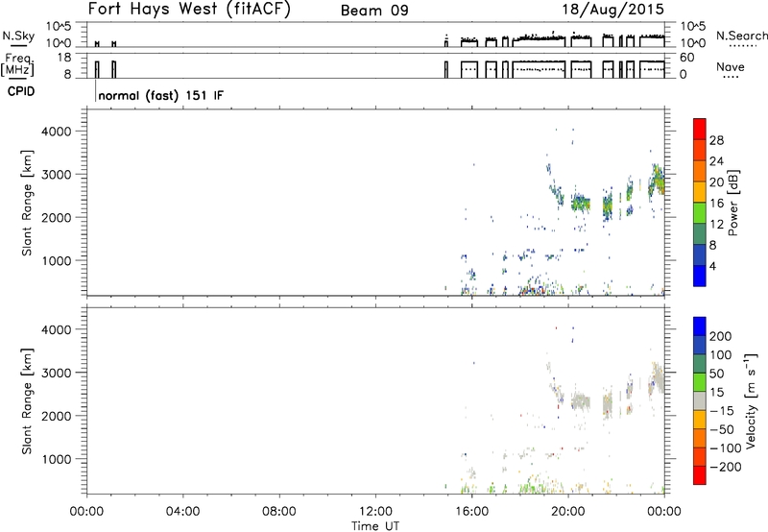Click the '08:00' time axis tick label
Viewport: 768px width, 532px height.
tap(279, 512)
